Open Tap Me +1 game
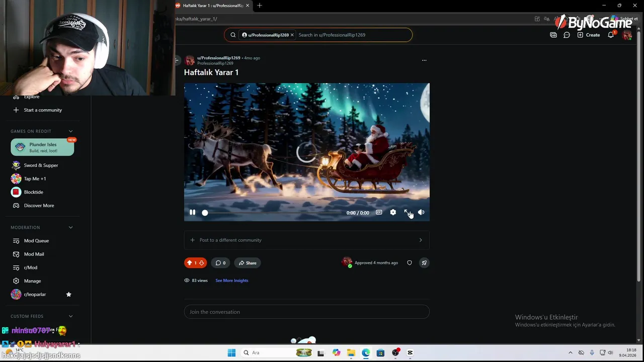The image size is (644, 362). [35, 178]
